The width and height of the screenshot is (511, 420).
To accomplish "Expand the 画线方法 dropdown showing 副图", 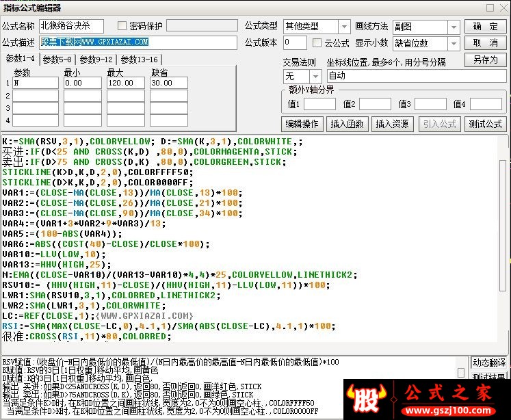I will click(x=425, y=27).
